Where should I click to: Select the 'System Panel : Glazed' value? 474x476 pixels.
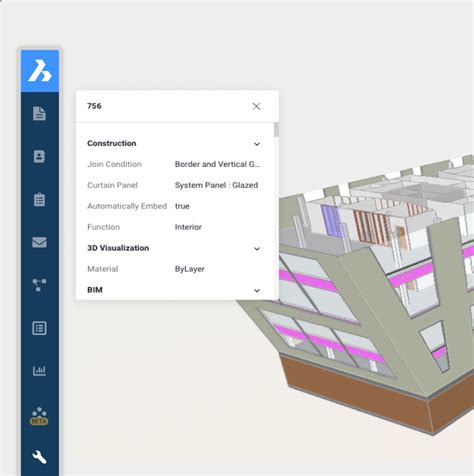(x=216, y=185)
